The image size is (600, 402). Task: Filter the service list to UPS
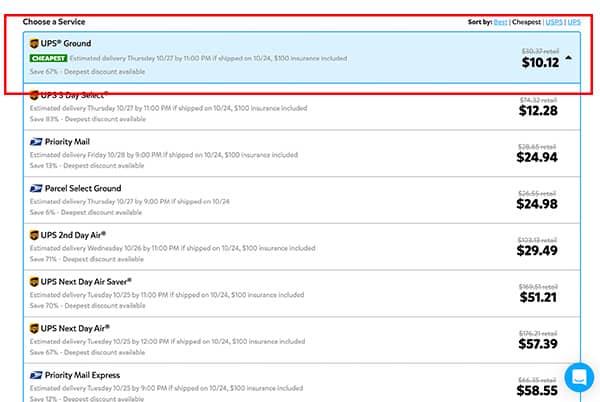coord(574,22)
